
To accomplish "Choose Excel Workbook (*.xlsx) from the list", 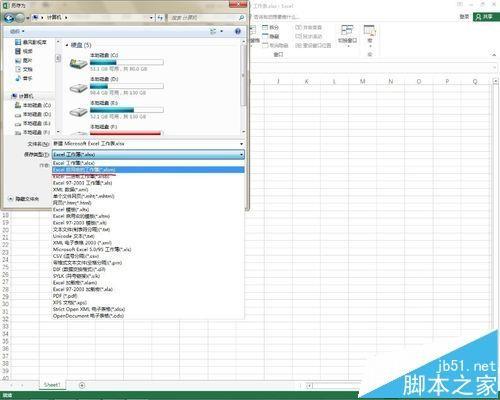I will pos(148,163).
